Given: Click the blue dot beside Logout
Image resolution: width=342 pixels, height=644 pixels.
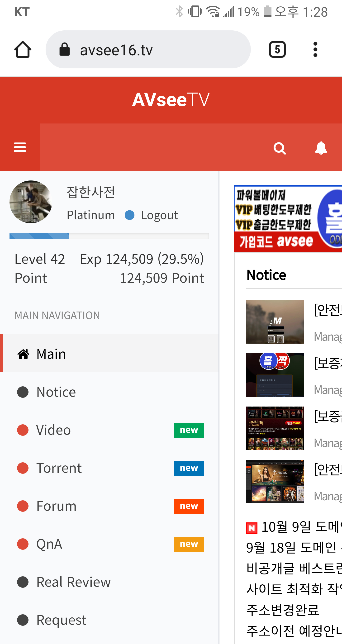Looking at the screenshot, I should pos(129,215).
